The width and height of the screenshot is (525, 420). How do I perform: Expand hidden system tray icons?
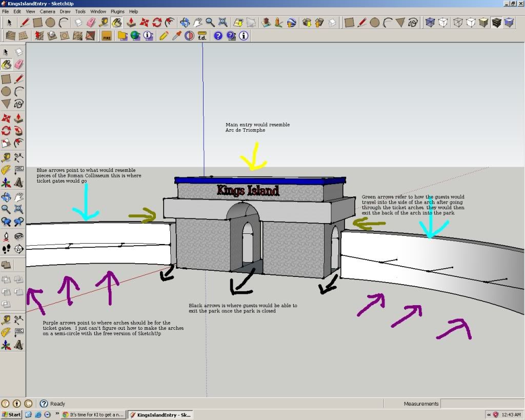(489, 414)
